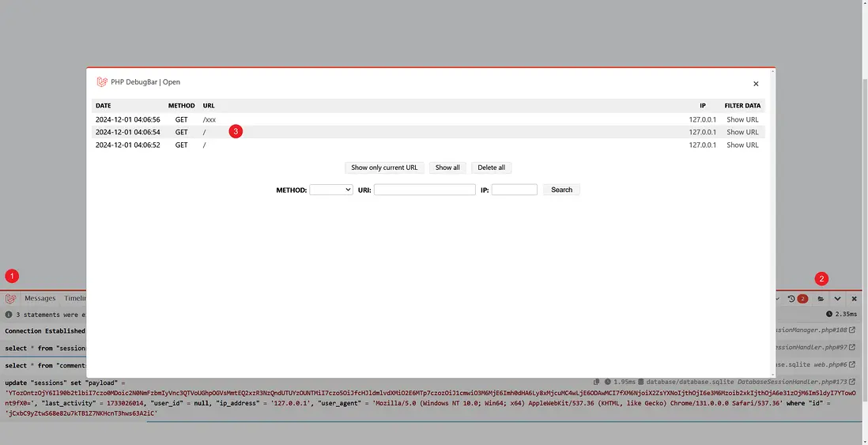This screenshot has height=445, width=868.
Task: Click the total duration clock icon near 2.35ms
Action: pos(828,314)
